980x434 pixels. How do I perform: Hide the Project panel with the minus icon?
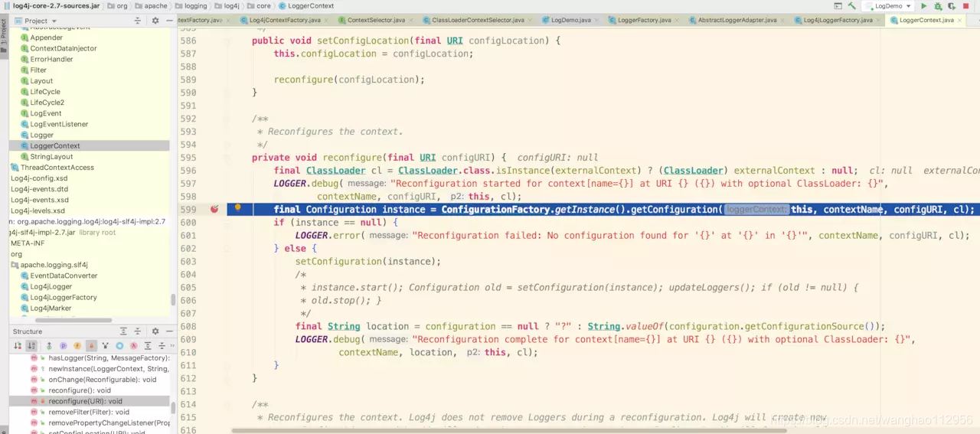coord(169,21)
